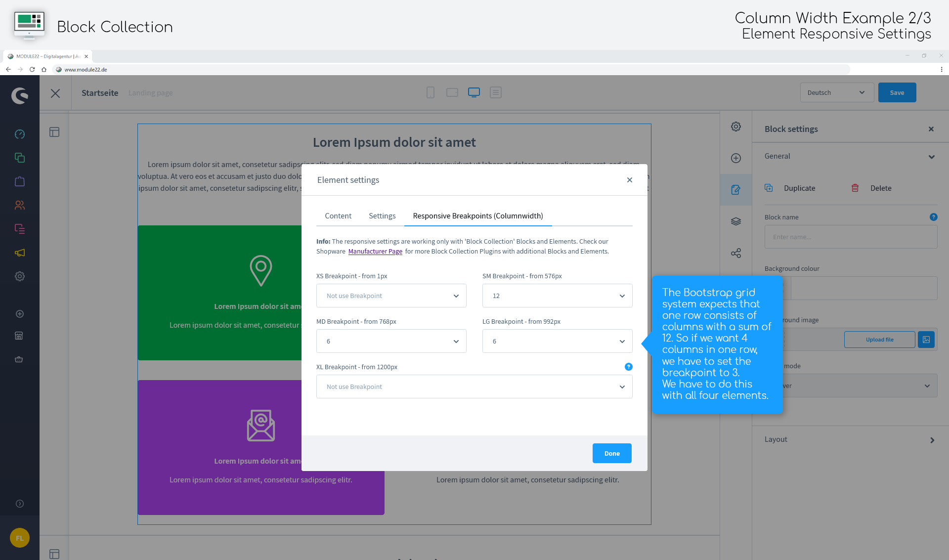Close the Block settings panel
Viewport: 949px width, 560px height.
(931, 129)
